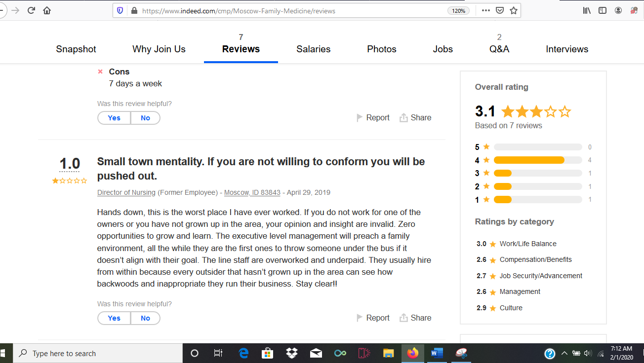Bookmark this page with the star

(x=514, y=10)
